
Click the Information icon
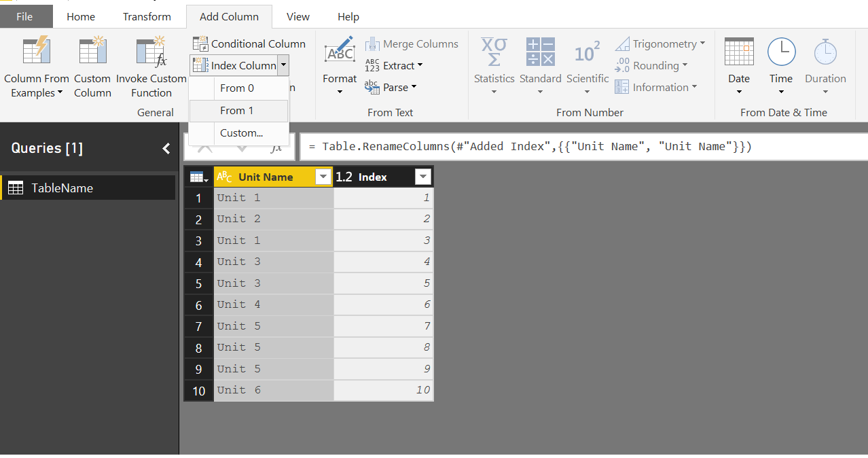click(x=622, y=87)
